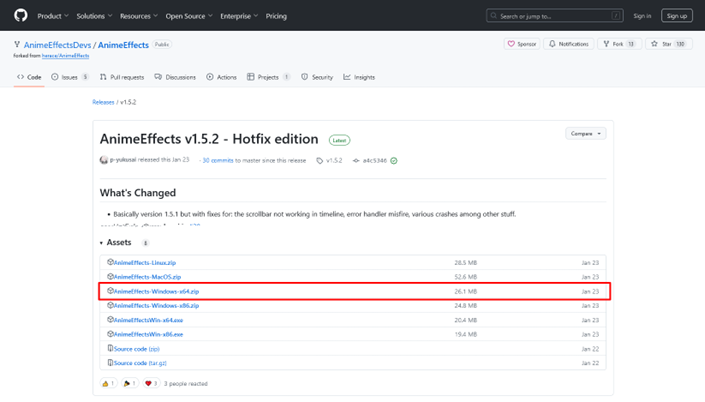Switch to the Projects tab

click(x=268, y=77)
